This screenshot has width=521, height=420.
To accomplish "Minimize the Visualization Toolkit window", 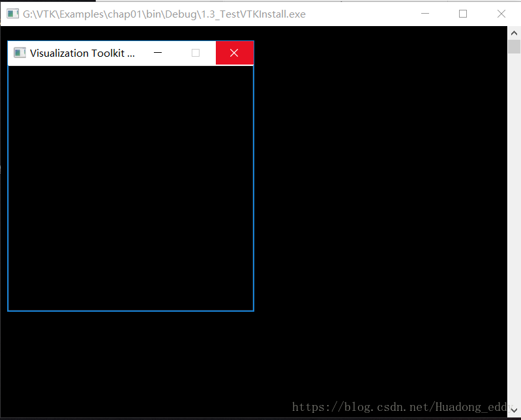I will click(x=158, y=53).
